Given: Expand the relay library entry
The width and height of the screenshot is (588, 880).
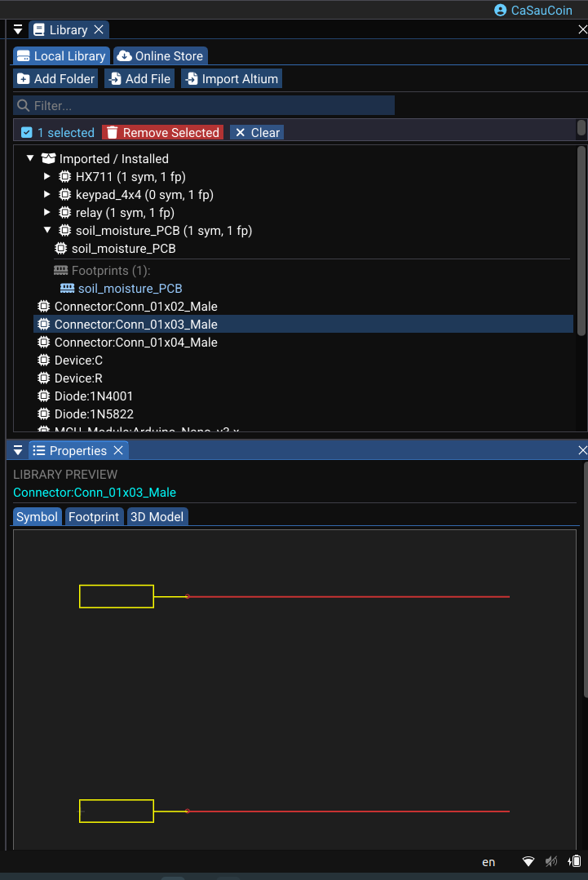Looking at the screenshot, I should (47, 213).
